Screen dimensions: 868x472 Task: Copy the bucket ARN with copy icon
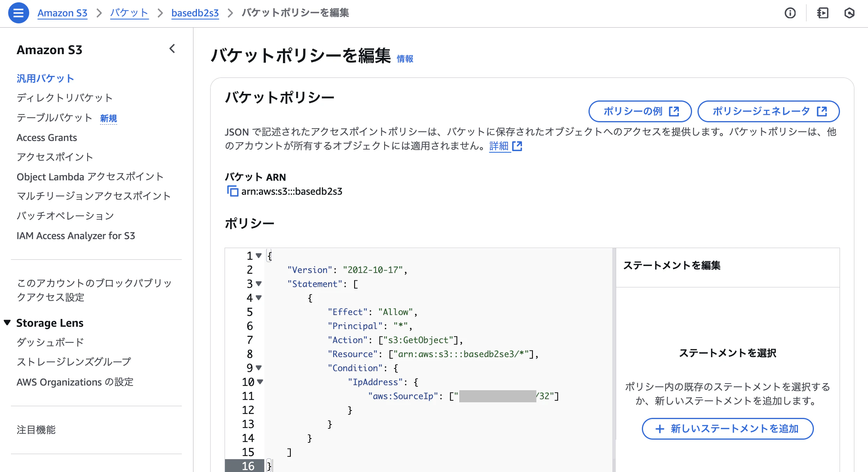(232, 191)
